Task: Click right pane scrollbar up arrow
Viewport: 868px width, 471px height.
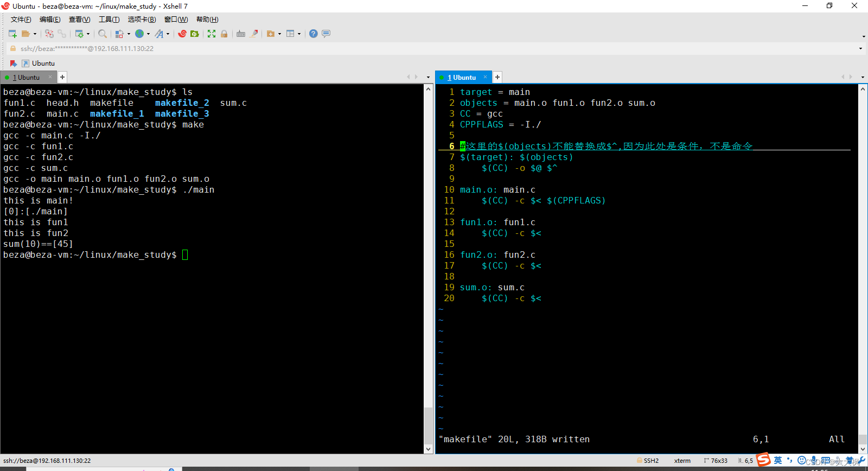Action: click(863, 89)
